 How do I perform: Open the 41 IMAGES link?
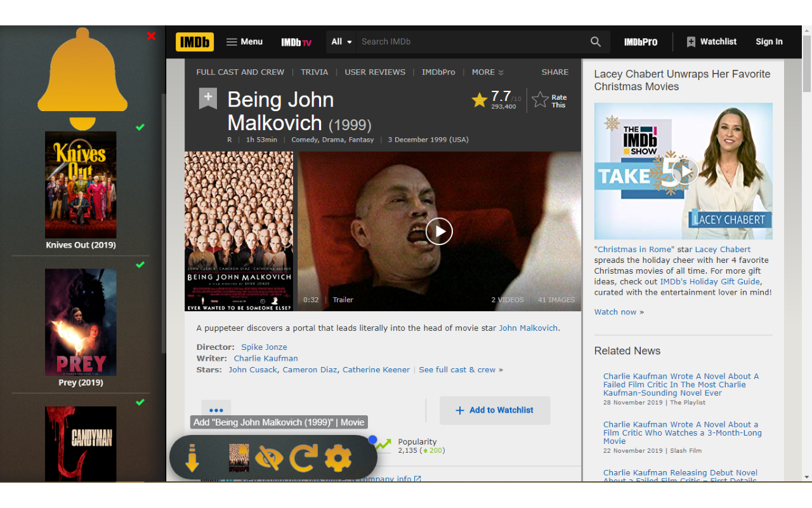[x=556, y=300]
